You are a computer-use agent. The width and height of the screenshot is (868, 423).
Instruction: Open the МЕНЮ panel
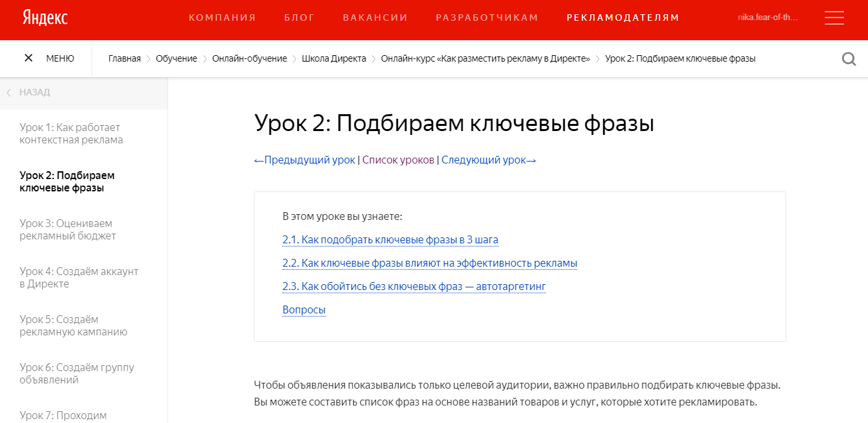click(60, 58)
